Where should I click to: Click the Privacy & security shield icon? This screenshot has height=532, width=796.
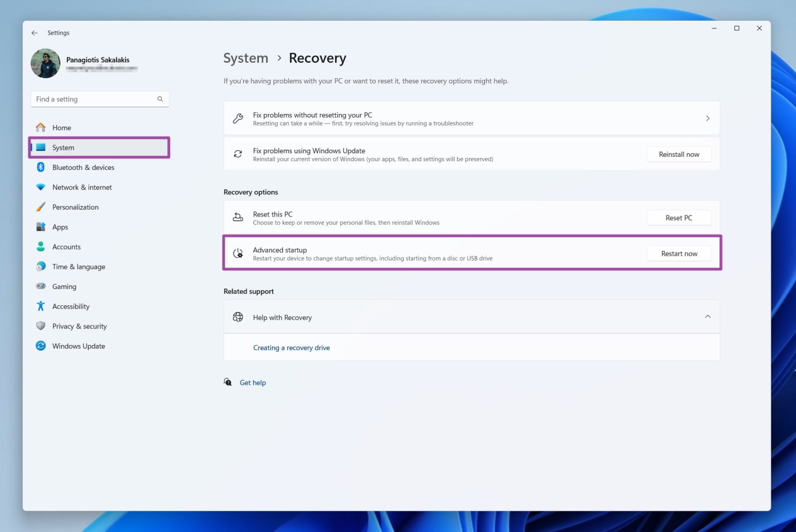[x=40, y=326]
